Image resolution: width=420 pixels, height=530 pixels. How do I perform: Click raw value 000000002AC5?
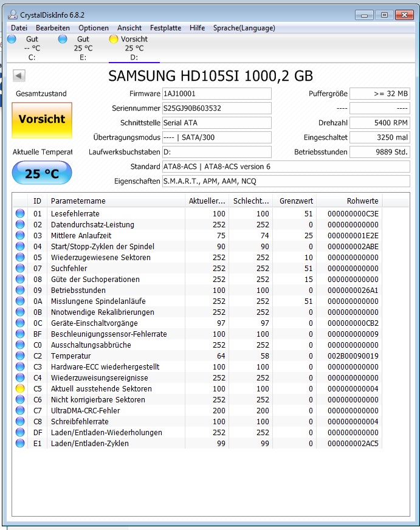[353, 444]
